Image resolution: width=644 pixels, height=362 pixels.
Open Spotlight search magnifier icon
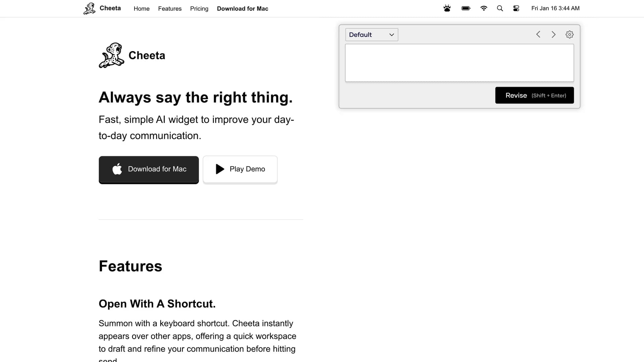[500, 8]
